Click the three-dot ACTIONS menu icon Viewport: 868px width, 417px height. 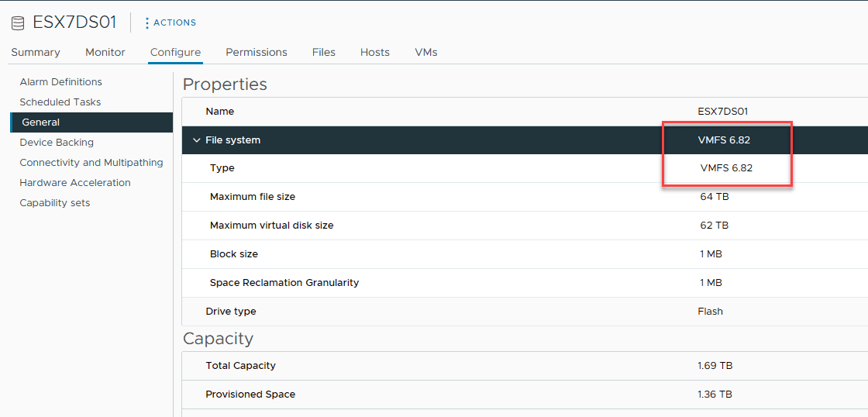(147, 23)
